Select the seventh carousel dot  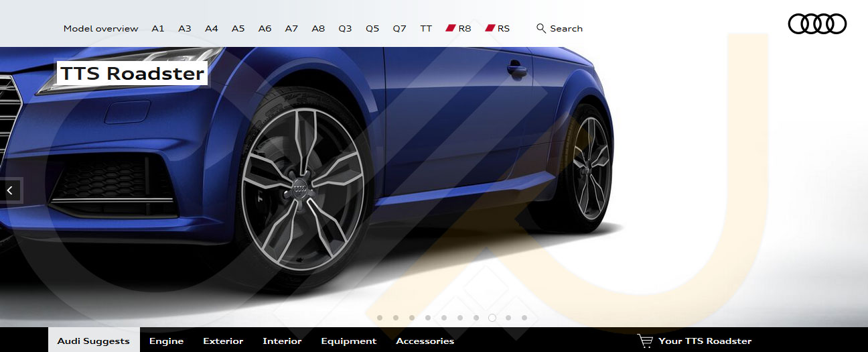pyautogui.click(x=476, y=318)
